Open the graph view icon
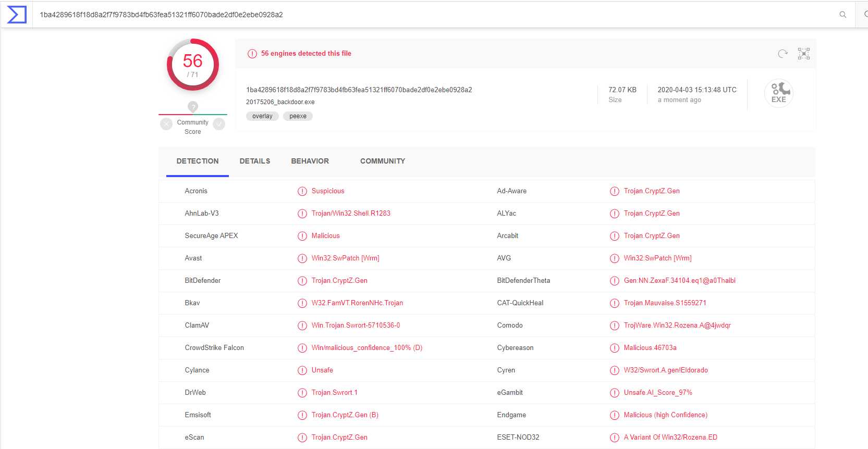The height and width of the screenshot is (449, 868). click(x=804, y=54)
